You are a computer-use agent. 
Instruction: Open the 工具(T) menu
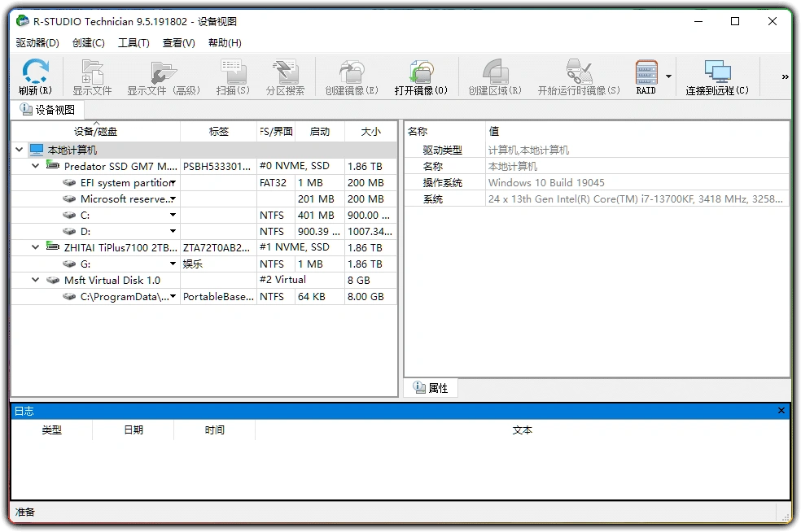tap(133, 43)
